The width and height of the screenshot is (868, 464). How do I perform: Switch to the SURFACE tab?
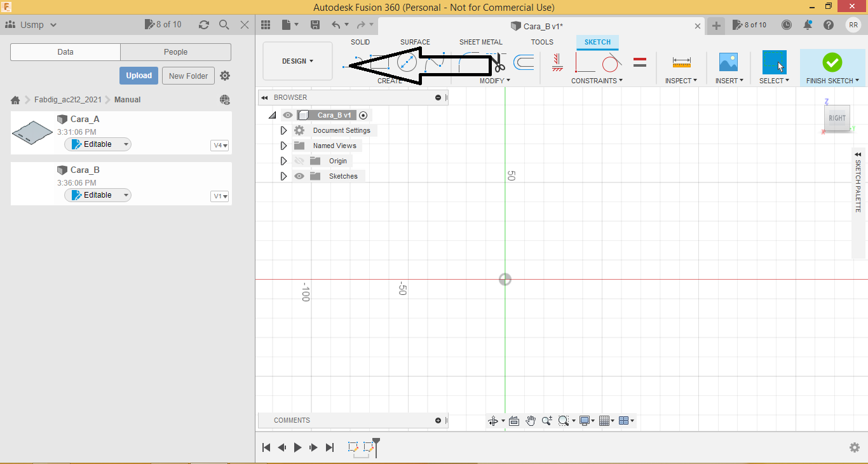coord(415,42)
